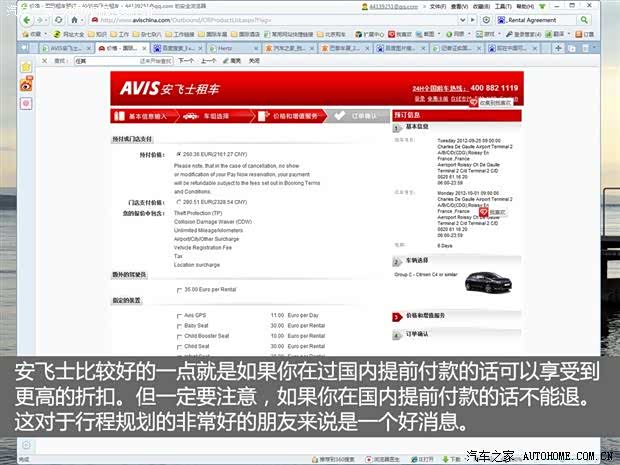Select the 280.51 EUR pay-at-store radio option

[177, 203]
